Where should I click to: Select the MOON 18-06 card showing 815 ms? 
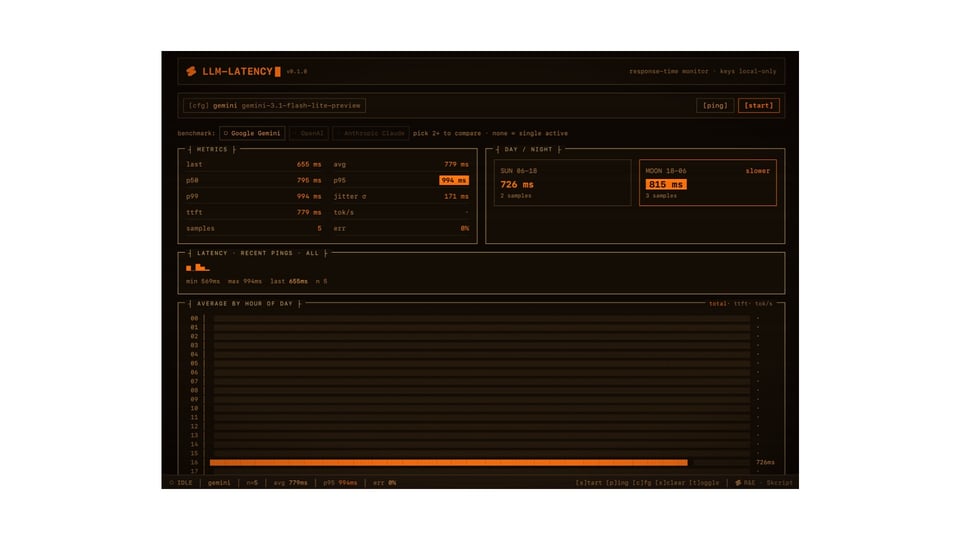click(x=708, y=182)
